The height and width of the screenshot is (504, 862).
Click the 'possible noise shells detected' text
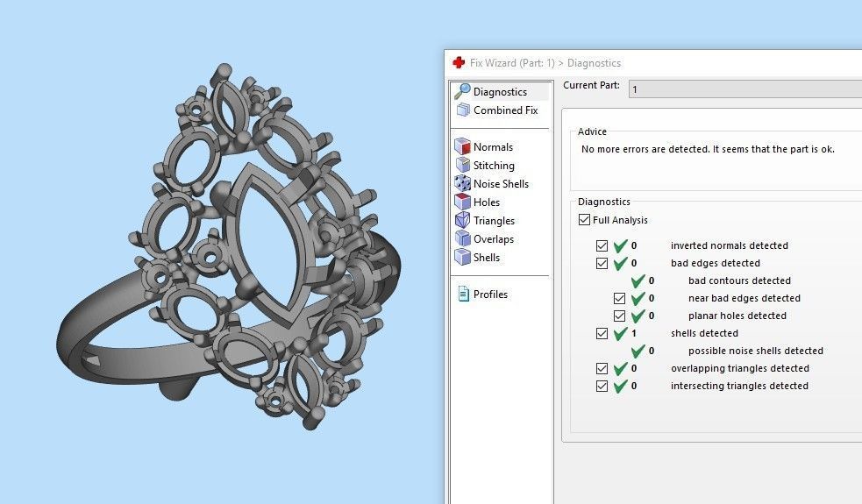[x=756, y=351]
